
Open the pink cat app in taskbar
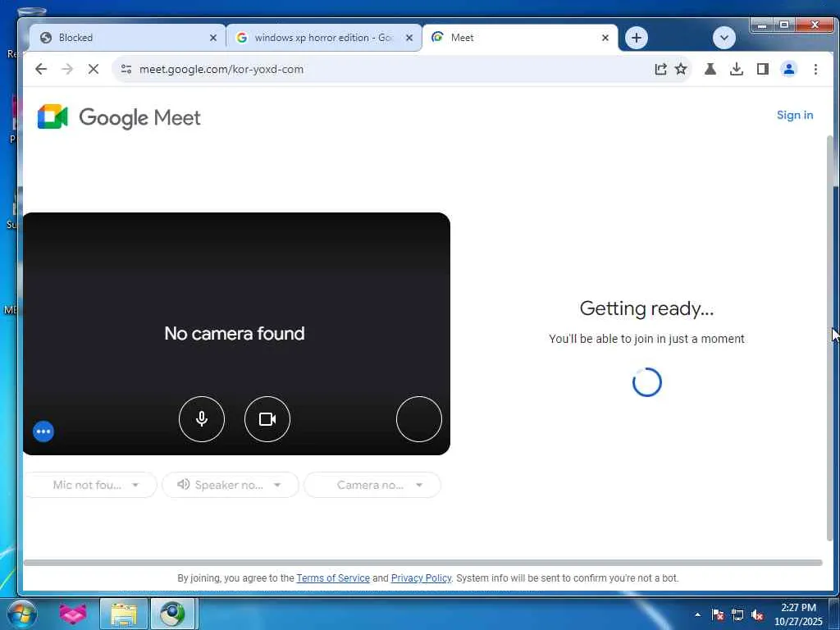point(73,614)
